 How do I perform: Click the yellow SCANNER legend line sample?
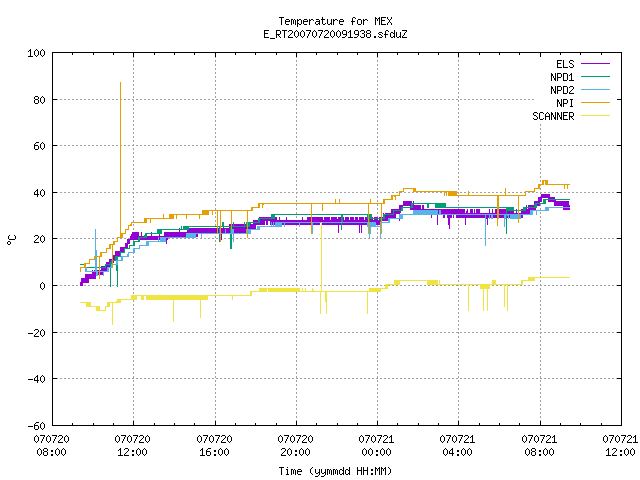tap(595, 116)
